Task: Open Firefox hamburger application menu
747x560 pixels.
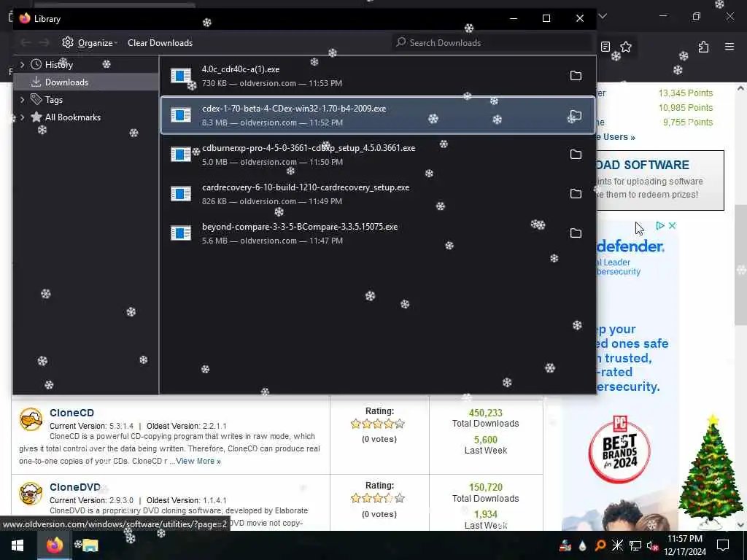Action: pyautogui.click(x=729, y=47)
